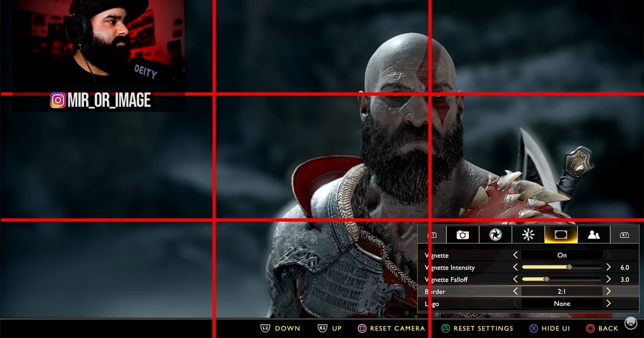The height and width of the screenshot is (338, 644).
Task: Click the triangle Reset Settings icon
Action: (x=446, y=328)
